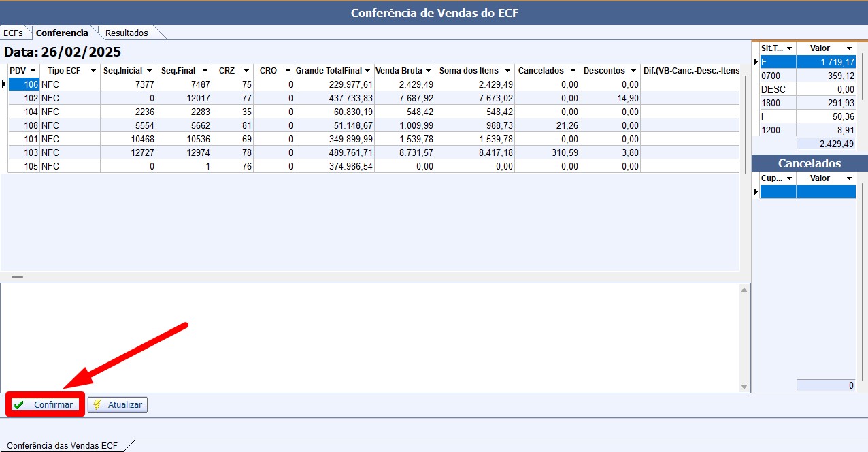Select the Conferencia tab
This screenshot has height=452, width=868.
pyautogui.click(x=62, y=33)
